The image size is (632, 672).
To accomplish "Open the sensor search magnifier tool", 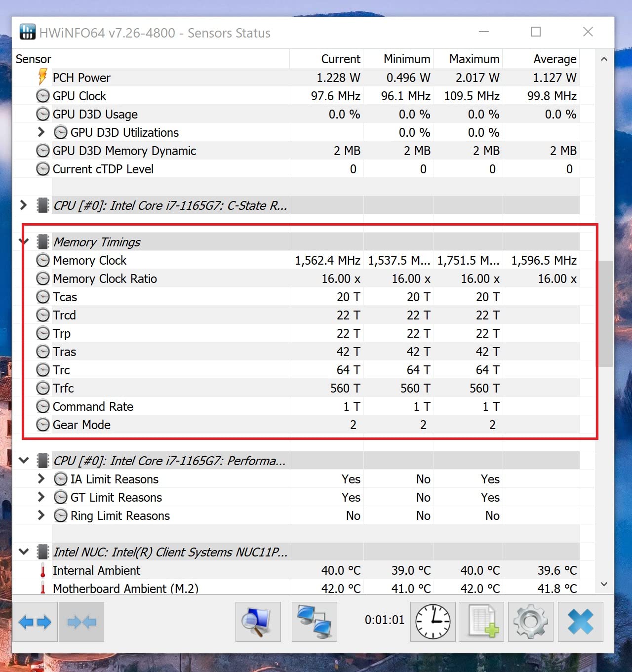I will click(x=258, y=622).
